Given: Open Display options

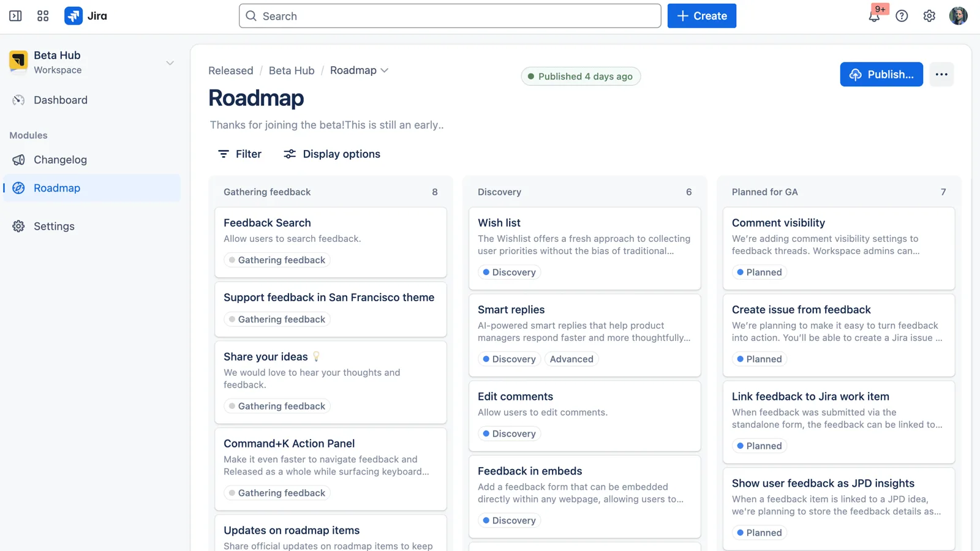Looking at the screenshot, I should pyautogui.click(x=332, y=154).
